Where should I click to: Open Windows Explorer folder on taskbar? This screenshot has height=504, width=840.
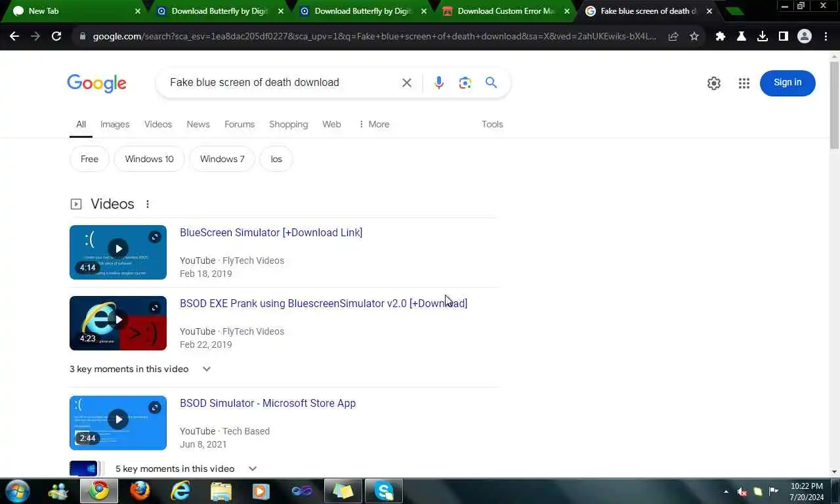click(x=221, y=491)
